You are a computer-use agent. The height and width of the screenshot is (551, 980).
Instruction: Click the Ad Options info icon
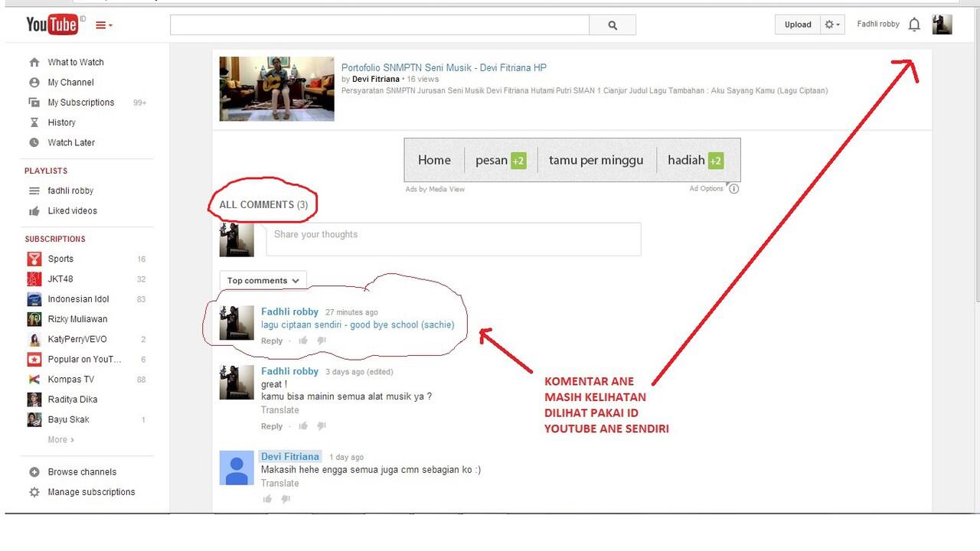coord(733,189)
